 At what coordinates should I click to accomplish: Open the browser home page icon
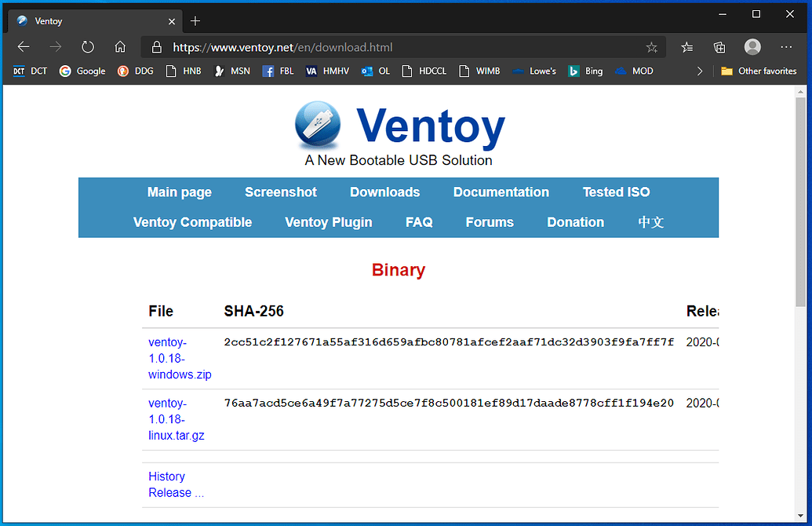(x=120, y=47)
